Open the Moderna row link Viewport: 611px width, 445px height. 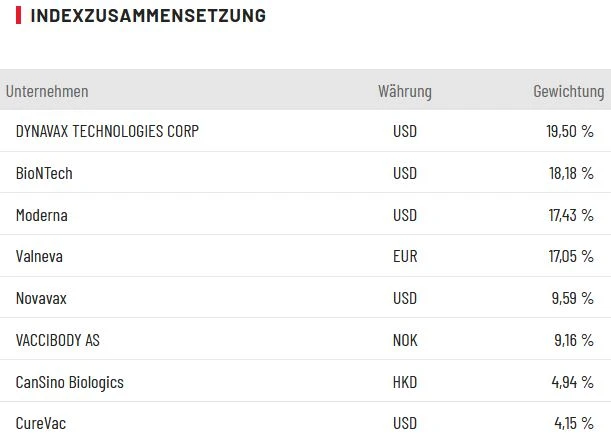click(x=42, y=215)
